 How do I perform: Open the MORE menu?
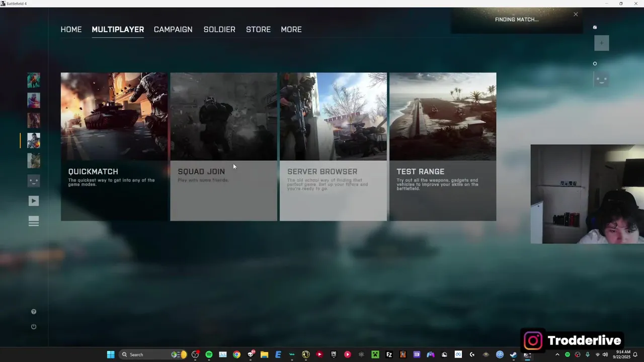(291, 30)
